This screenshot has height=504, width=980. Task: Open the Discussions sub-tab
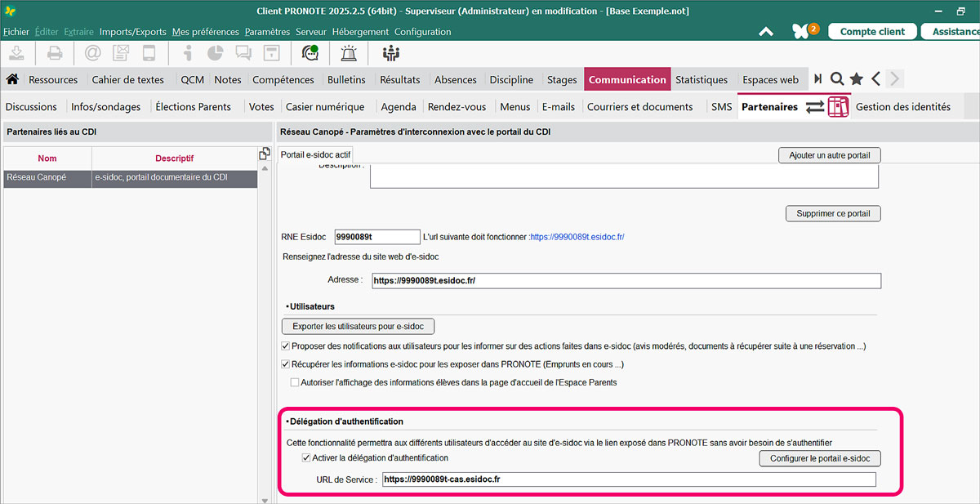click(31, 107)
